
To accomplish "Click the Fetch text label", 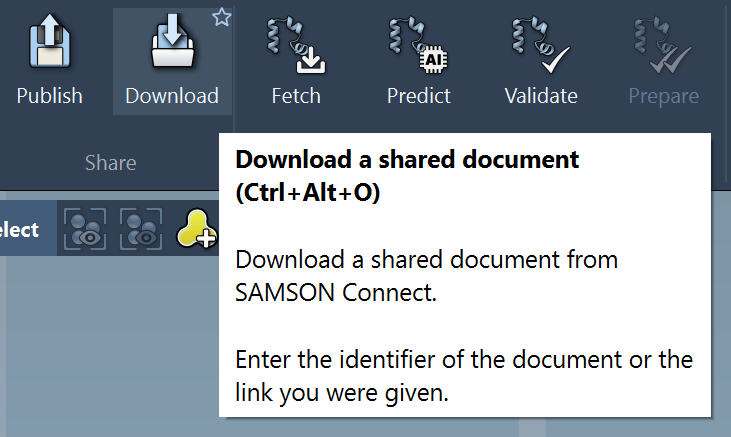I will coord(296,96).
